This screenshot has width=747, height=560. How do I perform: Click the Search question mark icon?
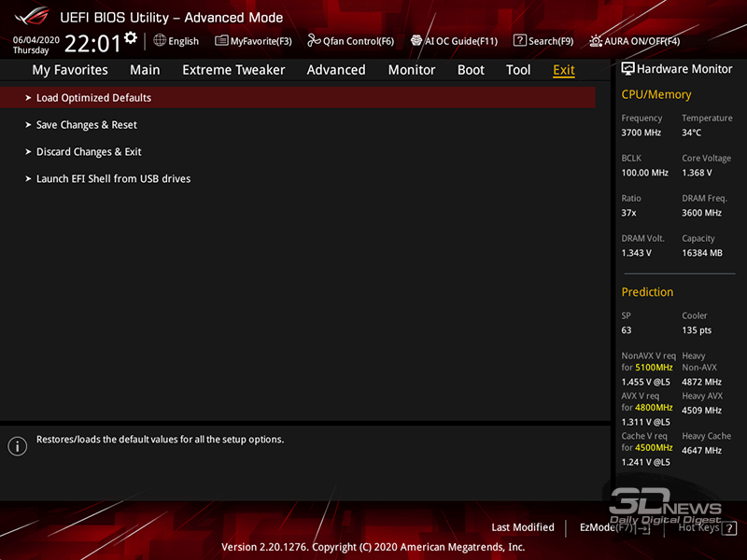pyautogui.click(x=519, y=40)
